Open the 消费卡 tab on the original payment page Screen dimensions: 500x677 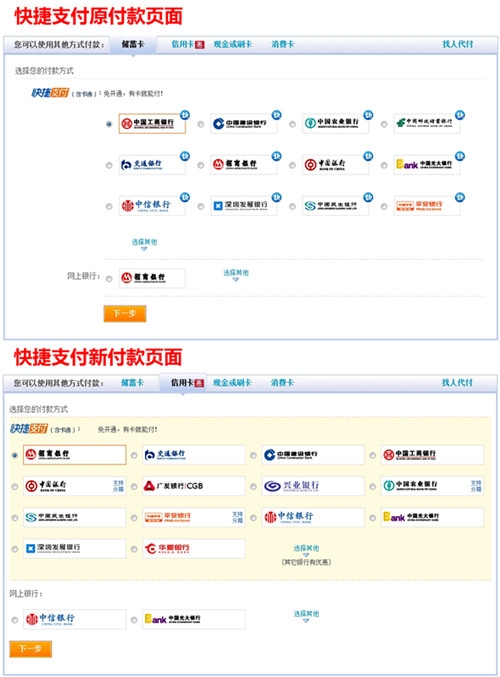tap(283, 44)
